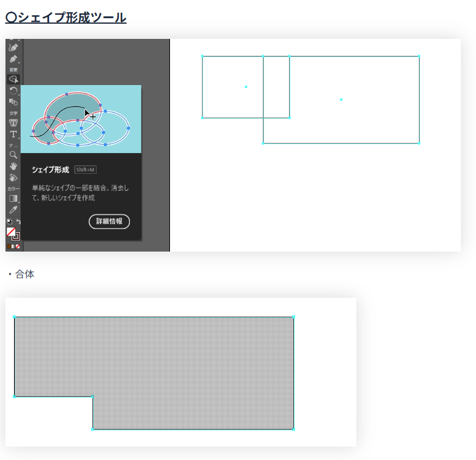Select the Gradient tool
476x460 pixels.
pyautogui.click(x=13, y=198)
